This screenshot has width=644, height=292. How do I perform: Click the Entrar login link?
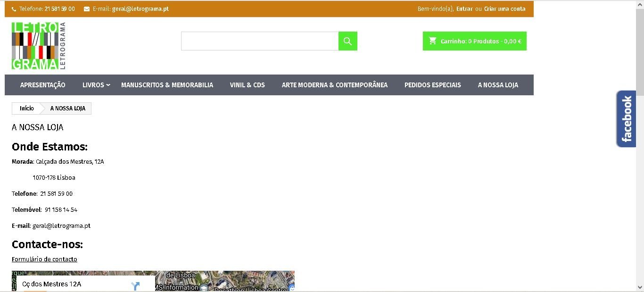(464, 9)
